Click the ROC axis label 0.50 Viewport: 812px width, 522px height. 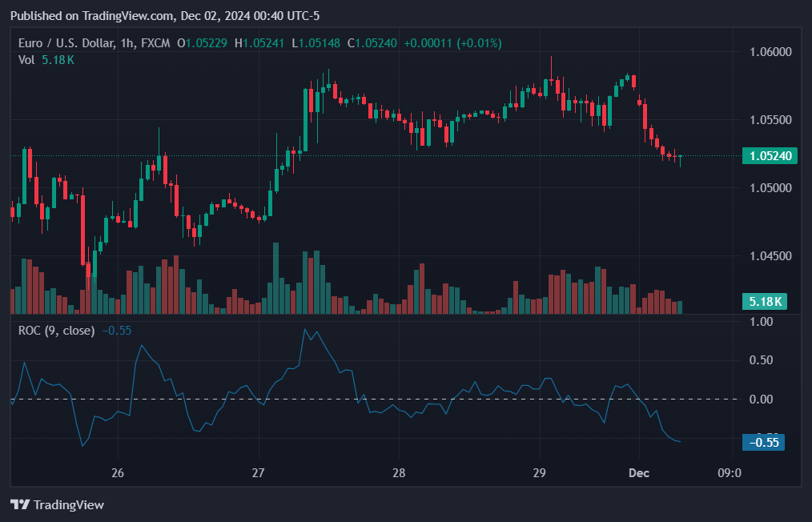pyautogui.click(x=762, y=360)
